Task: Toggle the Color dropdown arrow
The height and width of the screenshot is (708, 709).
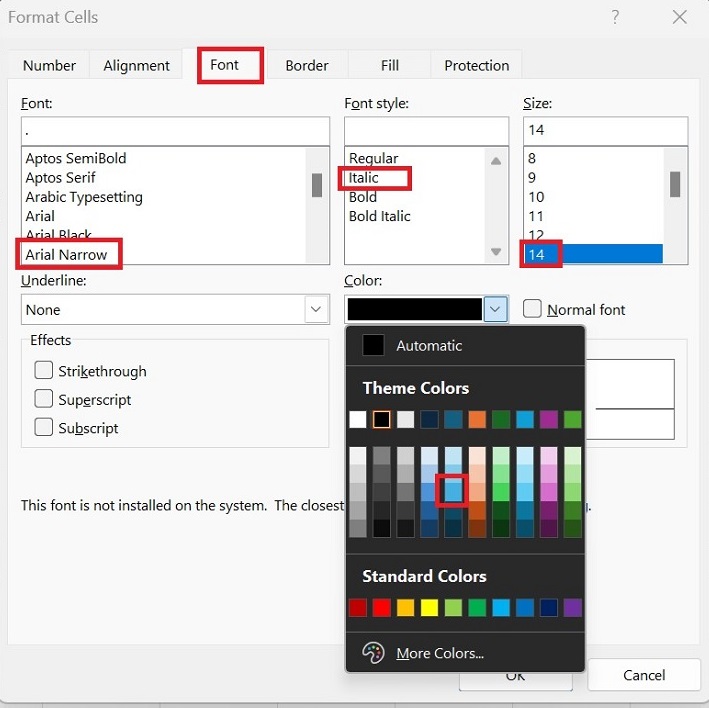Action: pyautogui.click(x=495, y=310)
